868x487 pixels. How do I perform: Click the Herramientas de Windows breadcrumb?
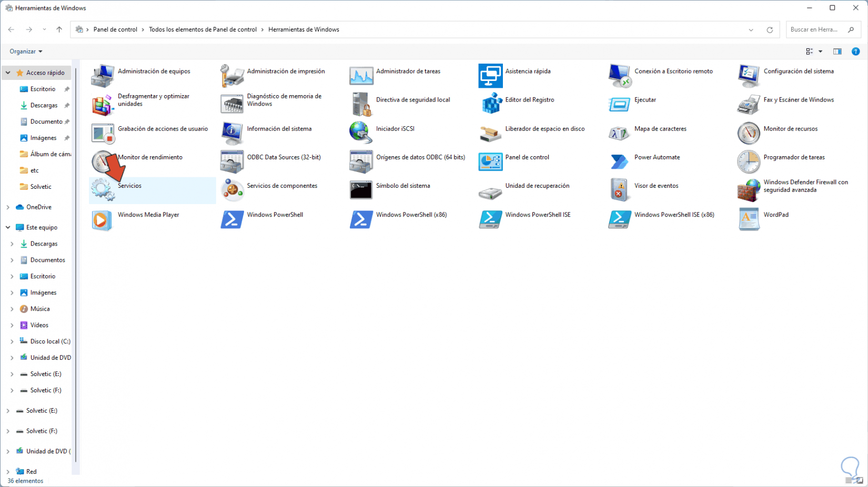coord(304,29)
